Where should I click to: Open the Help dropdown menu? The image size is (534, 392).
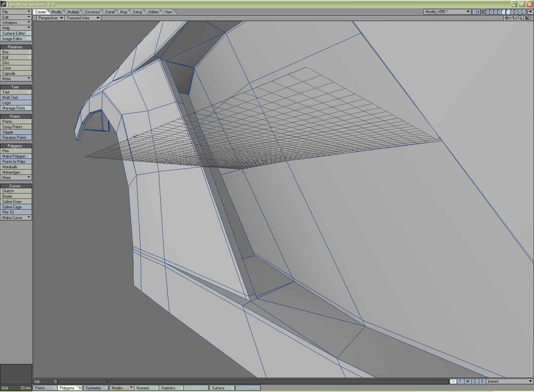(16, 28)
